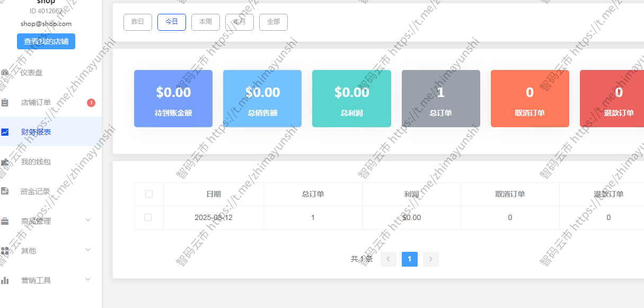Click the 取消订单 card
This screenshot has height=308, width=644.
(x=530, y=99)
